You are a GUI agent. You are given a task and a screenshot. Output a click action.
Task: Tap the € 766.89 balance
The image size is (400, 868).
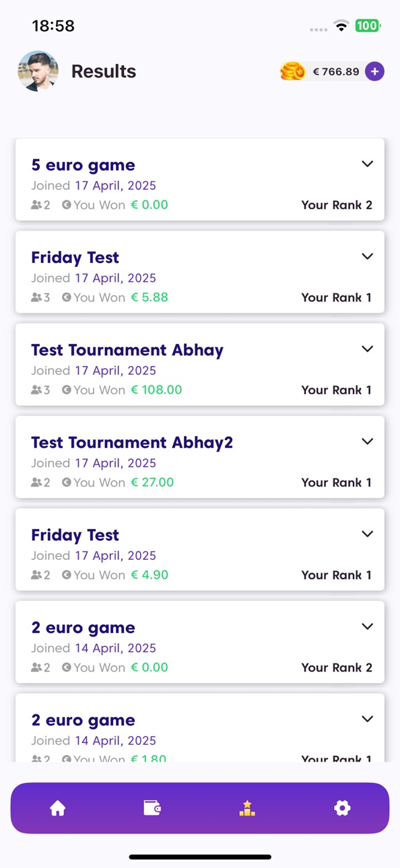tap(336, 71)
